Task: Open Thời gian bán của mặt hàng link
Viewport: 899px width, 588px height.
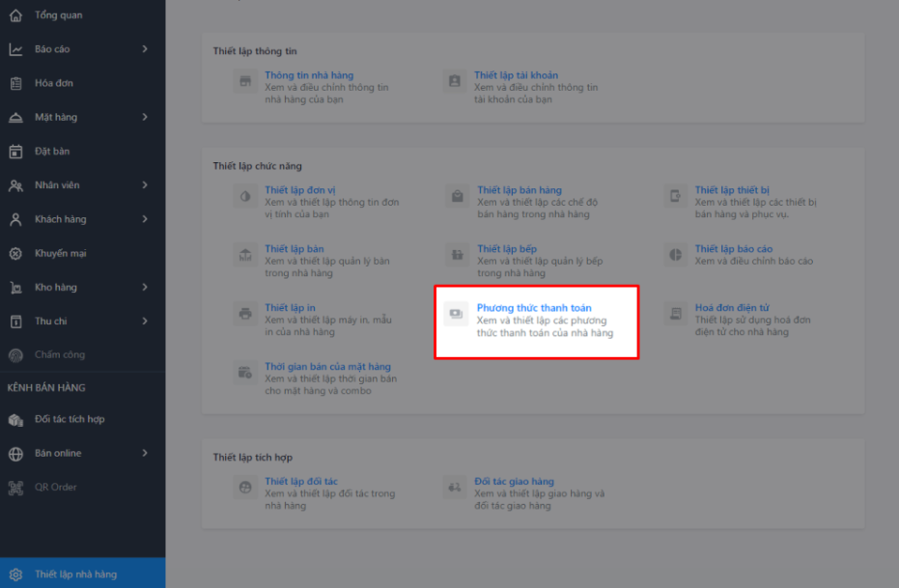Action: (x=328, y=367)
